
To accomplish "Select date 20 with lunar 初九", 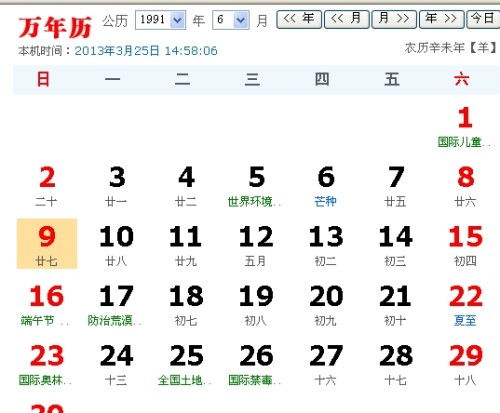I will 326,305.
